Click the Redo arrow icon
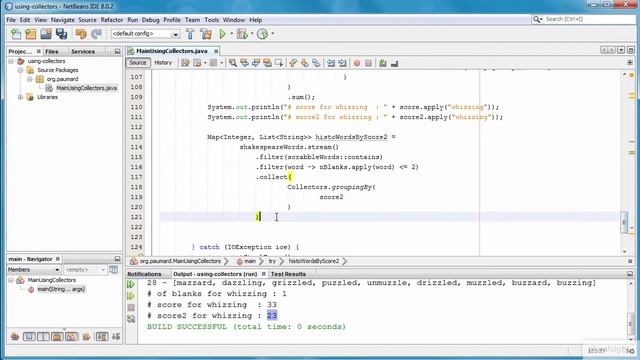The height and width of the screenshot is (360, 640). point(96,34)
